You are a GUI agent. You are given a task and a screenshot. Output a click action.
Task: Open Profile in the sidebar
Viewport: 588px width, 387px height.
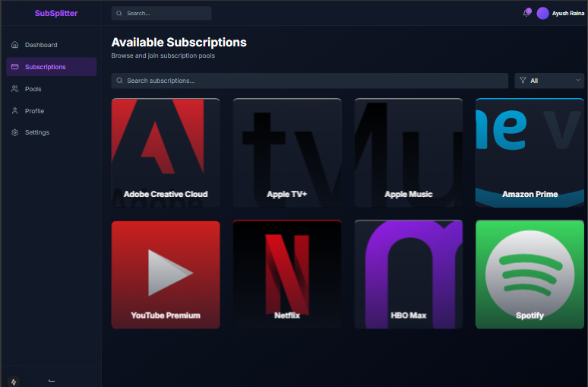[52, 111]
